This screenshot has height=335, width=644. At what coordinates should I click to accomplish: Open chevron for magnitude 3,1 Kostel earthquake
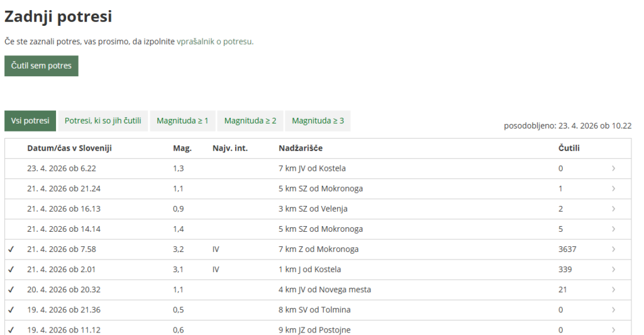click(x=613, y=270)
